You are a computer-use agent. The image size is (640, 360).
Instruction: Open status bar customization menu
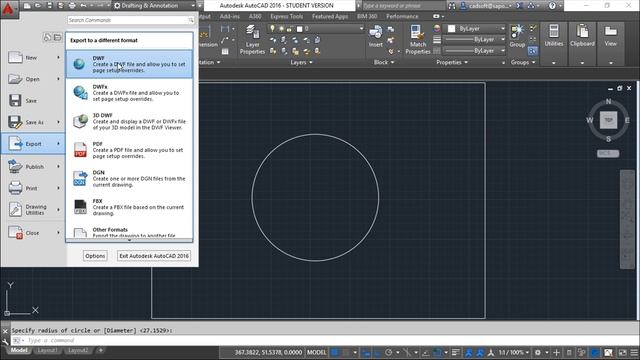coord(634,352)
